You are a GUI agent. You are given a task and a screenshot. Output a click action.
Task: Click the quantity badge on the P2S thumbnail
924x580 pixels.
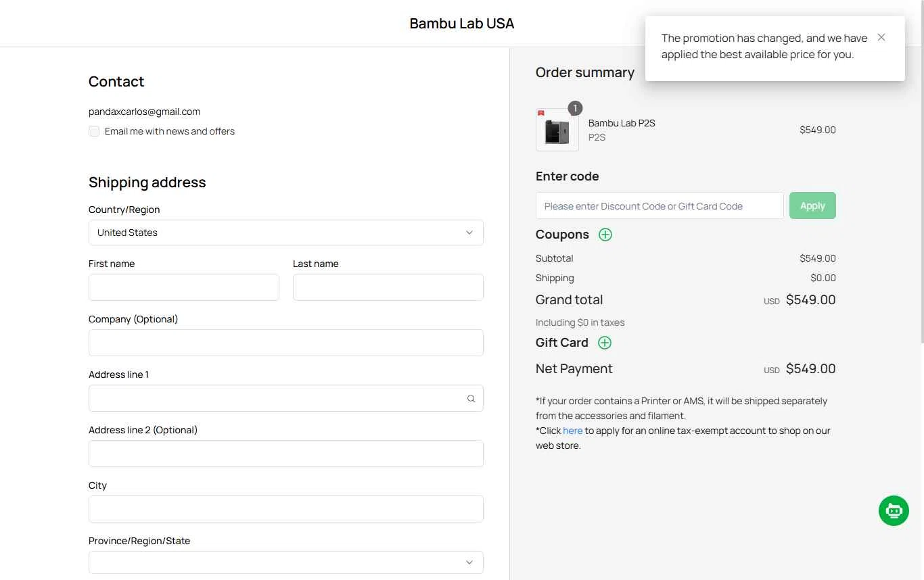click(x=575, y=108)
